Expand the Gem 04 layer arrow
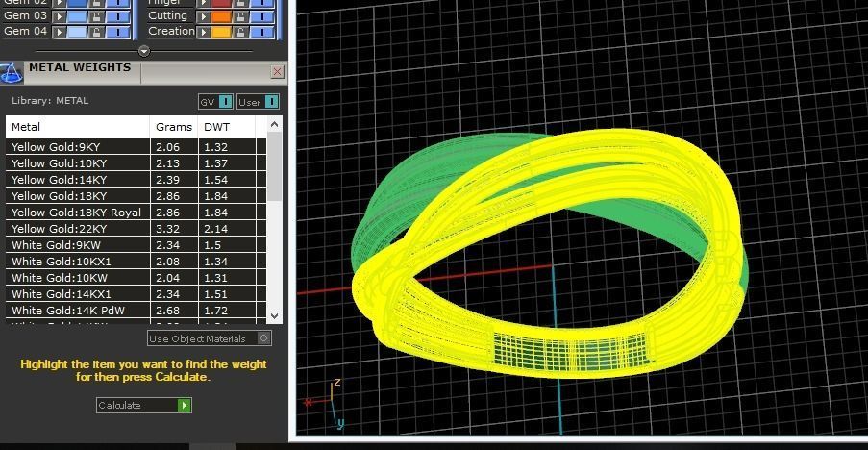 [x=59, y=32]
